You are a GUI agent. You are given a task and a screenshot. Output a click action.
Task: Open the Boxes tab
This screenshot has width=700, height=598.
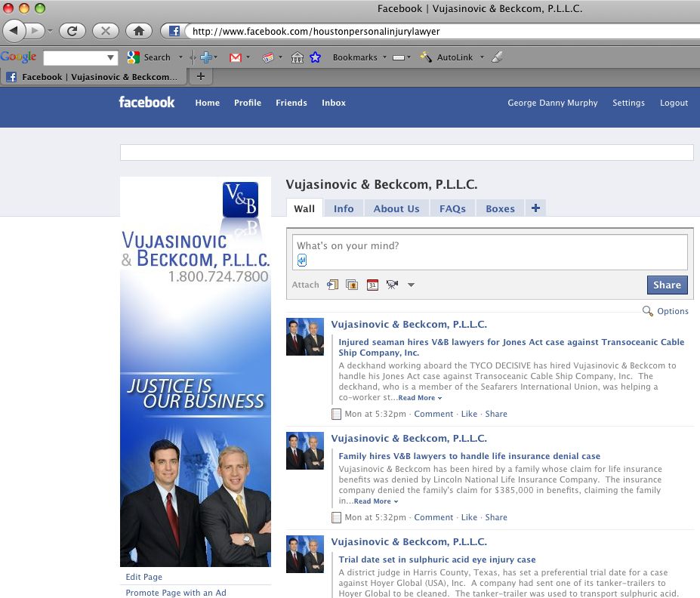click(500, 208)
